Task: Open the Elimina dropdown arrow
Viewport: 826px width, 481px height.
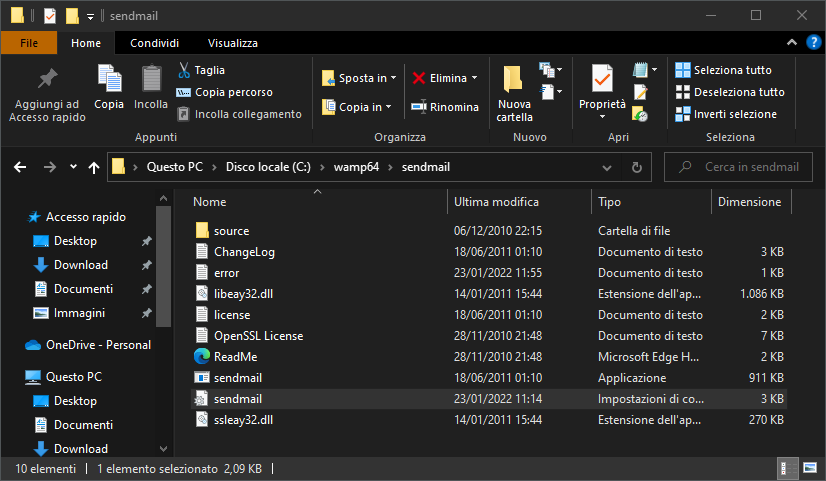Action: [475, 78]
